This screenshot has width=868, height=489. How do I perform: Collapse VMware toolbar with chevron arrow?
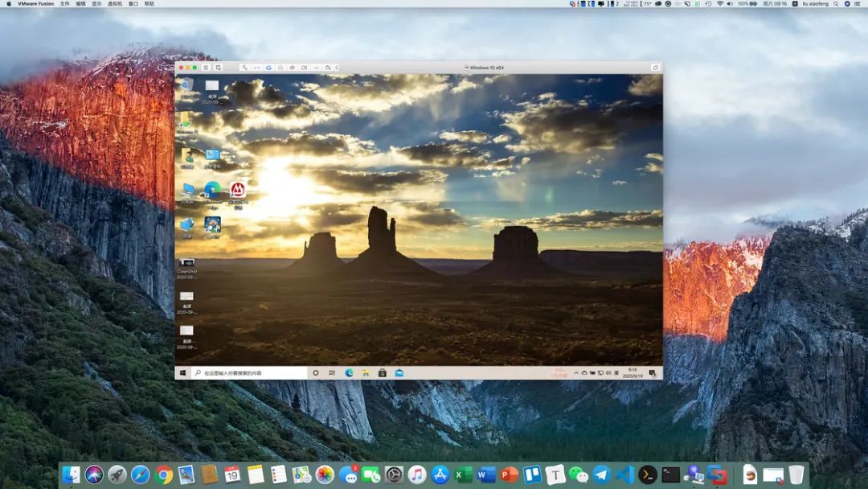click(x=337, y=68)
